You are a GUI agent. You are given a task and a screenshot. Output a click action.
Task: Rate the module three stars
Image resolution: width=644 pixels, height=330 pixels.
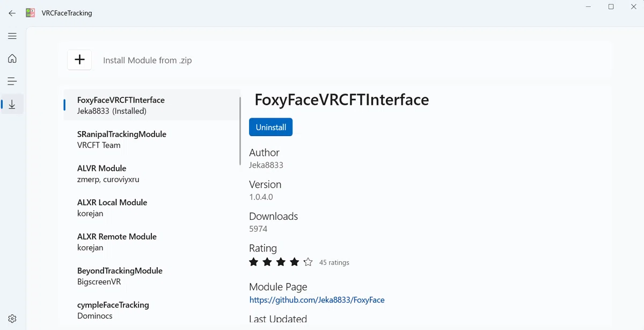coord(281,262)
